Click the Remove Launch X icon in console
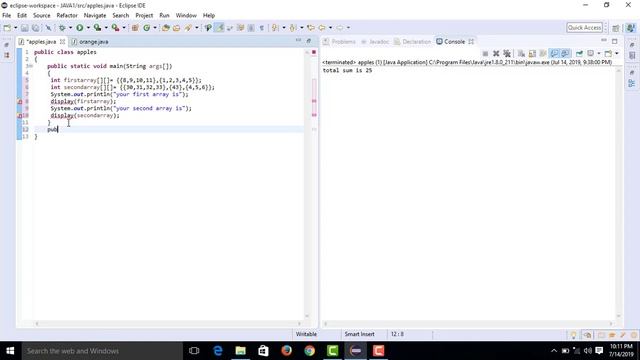 pos(496,53)
